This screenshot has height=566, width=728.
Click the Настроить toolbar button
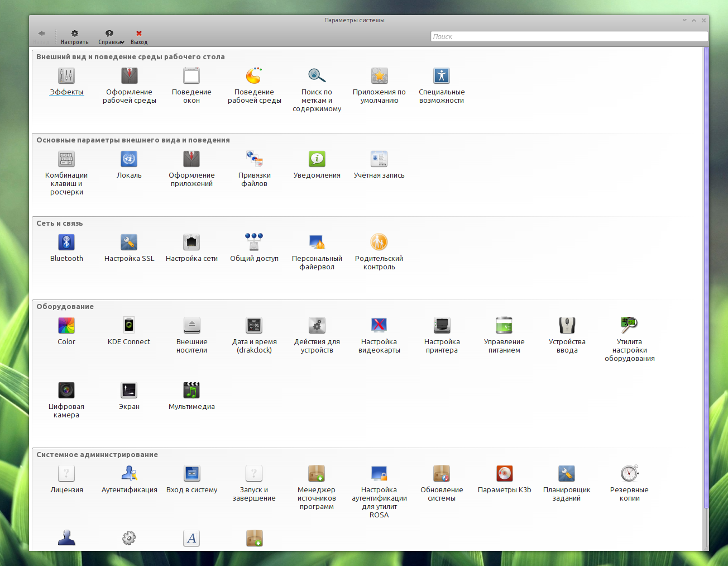coord(75,37)
